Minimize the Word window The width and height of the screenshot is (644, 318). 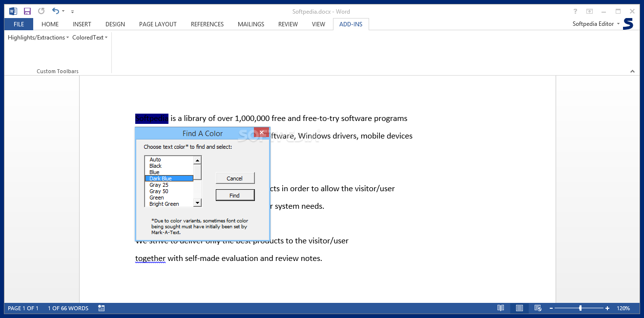pyautogui.click(x=604, y=11)
